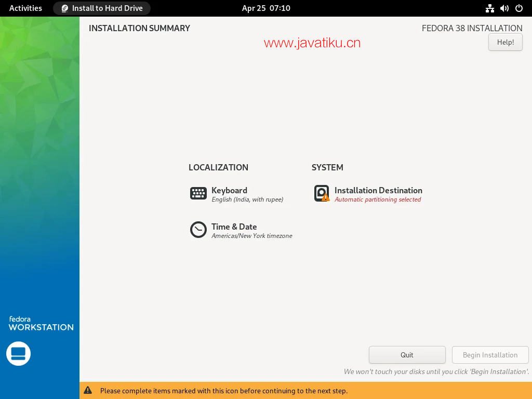Open the Time & Date clock icon
Viewport: 532px width, 399px height.
tap(198, 230)
